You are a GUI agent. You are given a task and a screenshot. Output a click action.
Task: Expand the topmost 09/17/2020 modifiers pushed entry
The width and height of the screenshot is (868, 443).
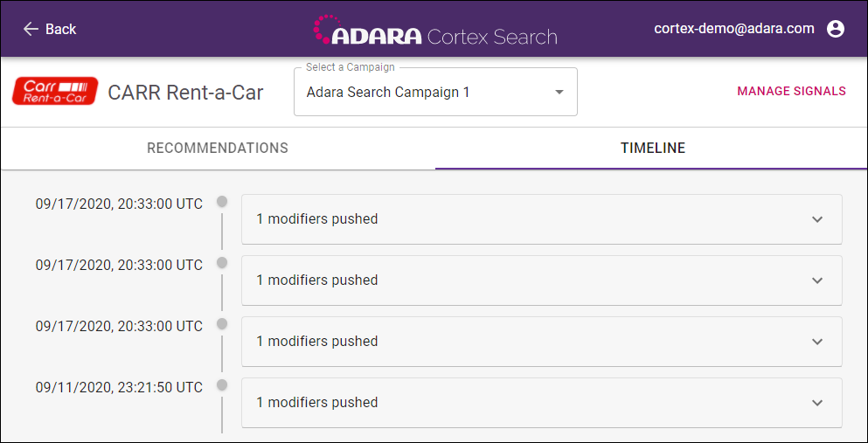click(x=541, y=219)
